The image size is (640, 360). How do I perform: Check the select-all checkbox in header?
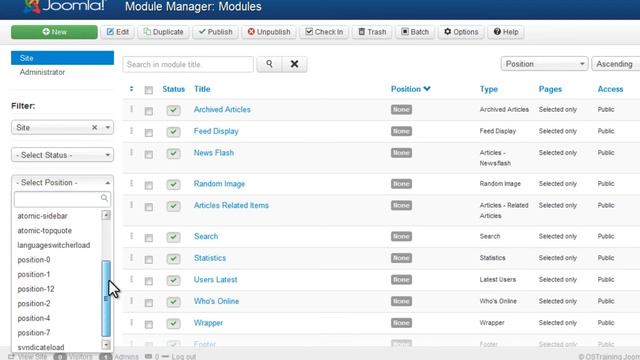[x=149, y=90]
